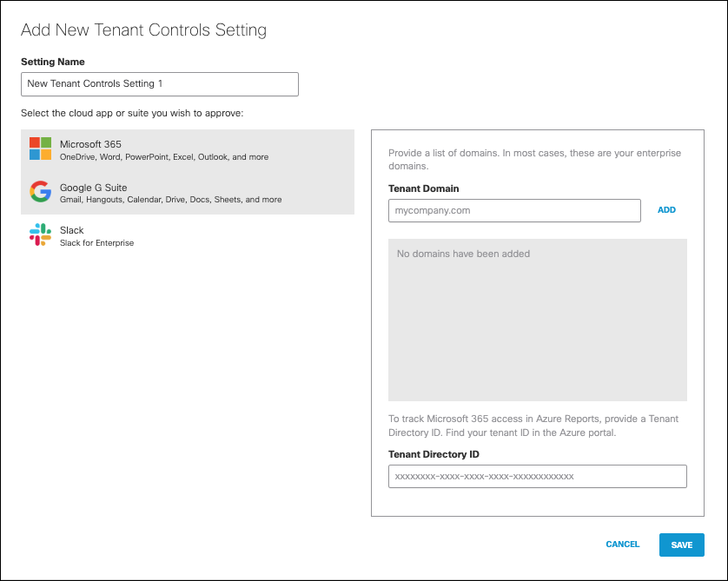Click into the Tenant Domain mycompany.com field
The width and height of the screenshot is (728, 581).
tap(514, 211)
